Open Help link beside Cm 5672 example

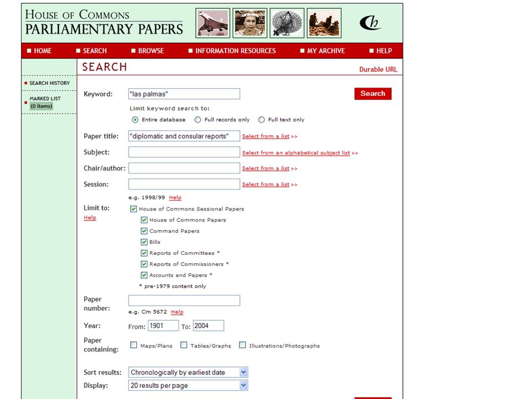coord(177,312)
